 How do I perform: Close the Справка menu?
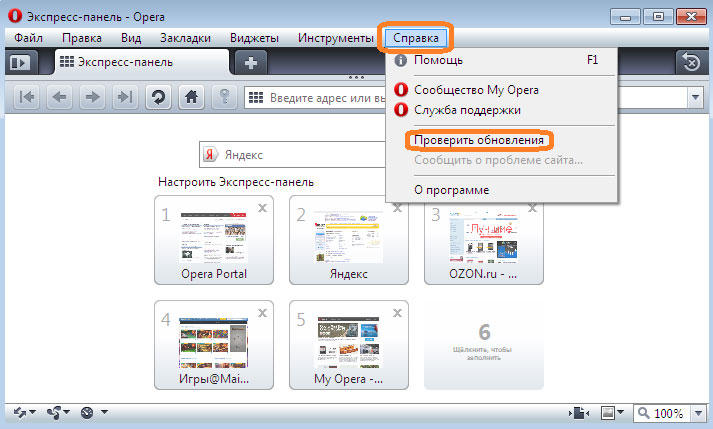(x=416, y=38)
